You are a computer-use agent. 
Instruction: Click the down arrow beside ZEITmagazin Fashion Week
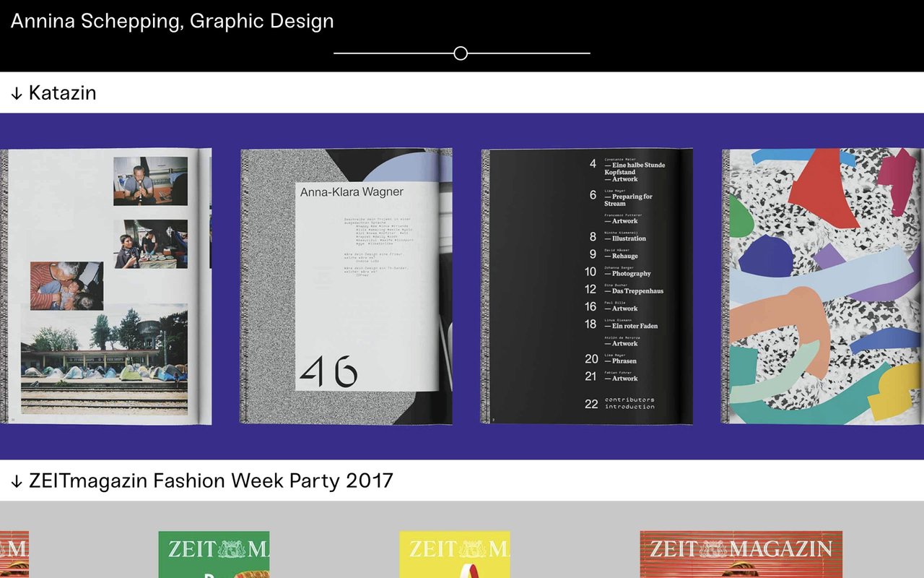[x=14, y=480]
